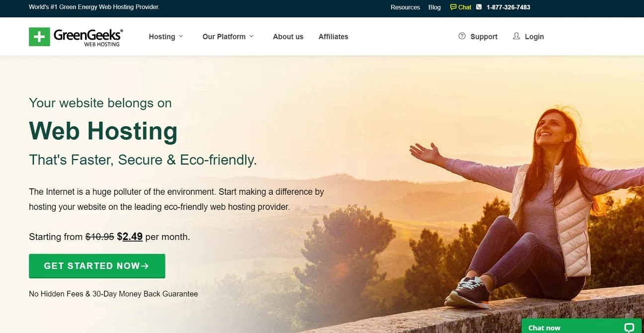Click the chat bubble icon in top bar
The width and height of the screenshot is (644, 333).
click(x=453, y=7)
